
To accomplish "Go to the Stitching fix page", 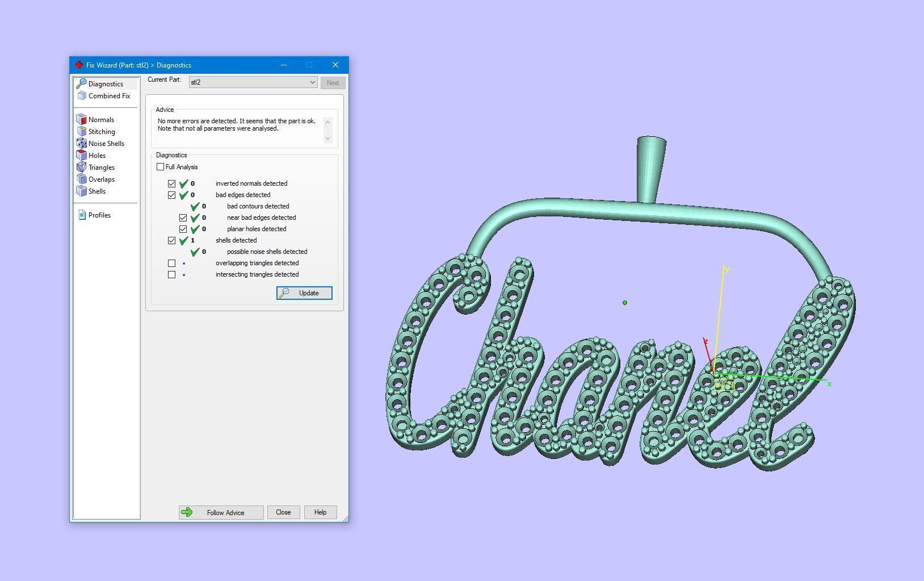I will (102, 132).
